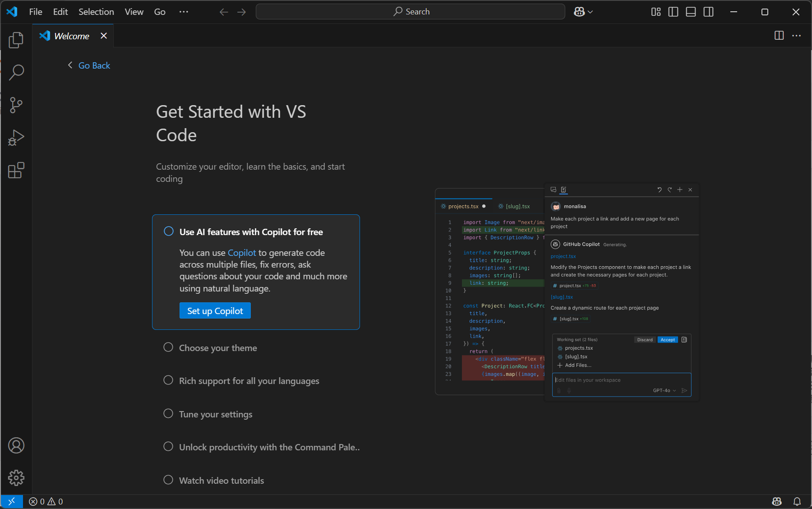Expand 'Unlock productivity with the Command Palette' step
Image resolution: width=812 pixels, height=509 pixels.
pyautogui.click(x=269, y=447)
